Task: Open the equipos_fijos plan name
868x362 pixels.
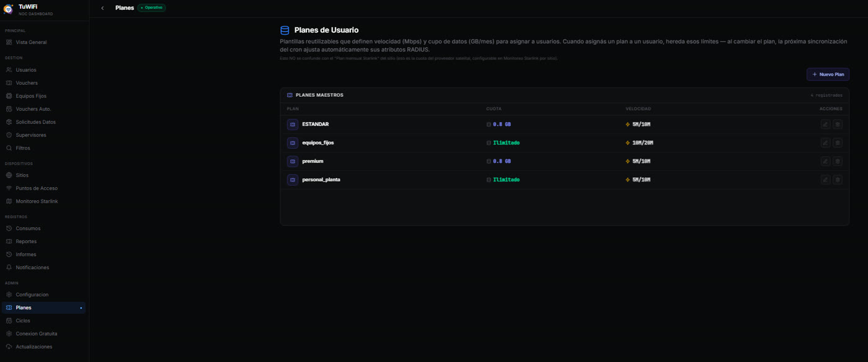Action: (x=318, y=143)
